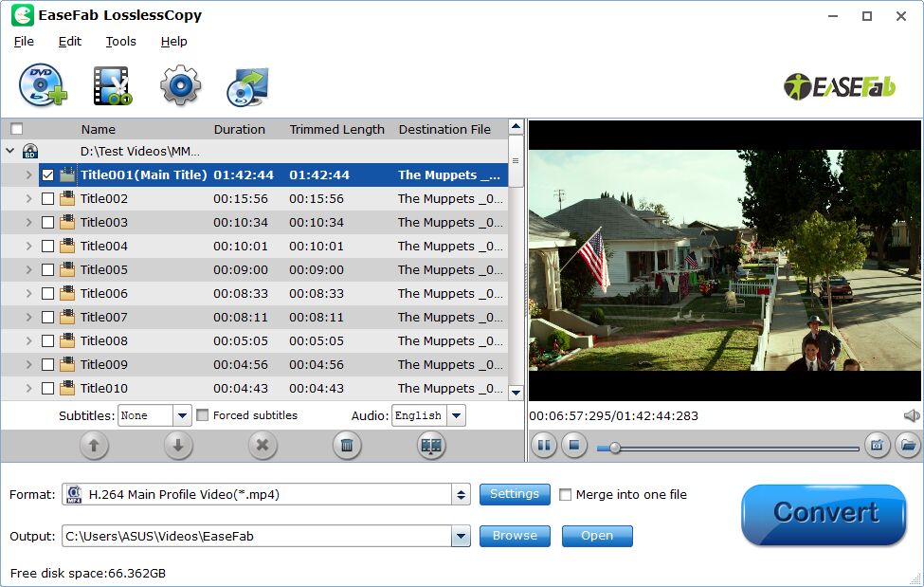This screenshot has width=924, height=587.
Task: Click Browse for output folder
Action: click(x=515, y=536)
